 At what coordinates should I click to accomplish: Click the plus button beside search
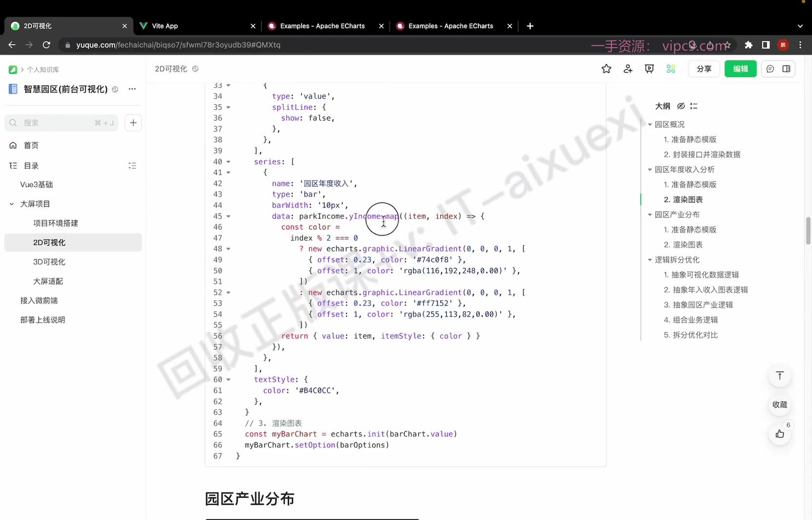pos(133,123)
